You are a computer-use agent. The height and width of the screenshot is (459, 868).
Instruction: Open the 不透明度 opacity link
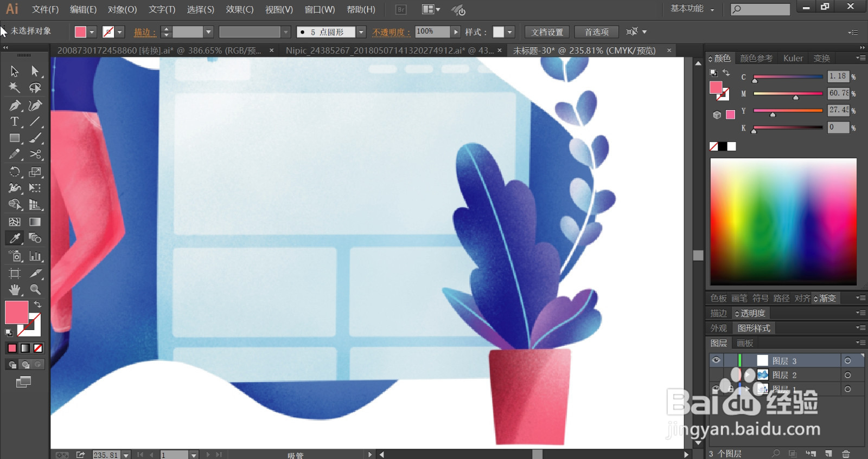(x=391, y=32)
